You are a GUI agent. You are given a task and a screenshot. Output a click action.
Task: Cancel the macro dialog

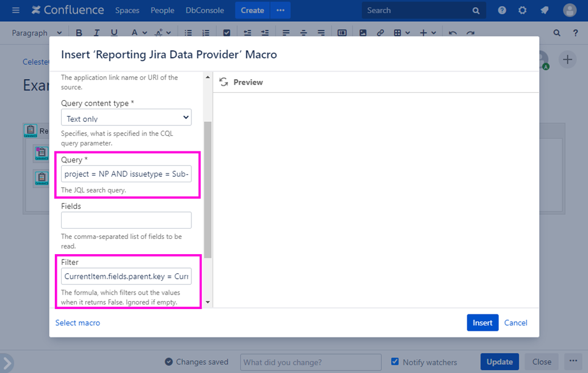pos(516,323)
